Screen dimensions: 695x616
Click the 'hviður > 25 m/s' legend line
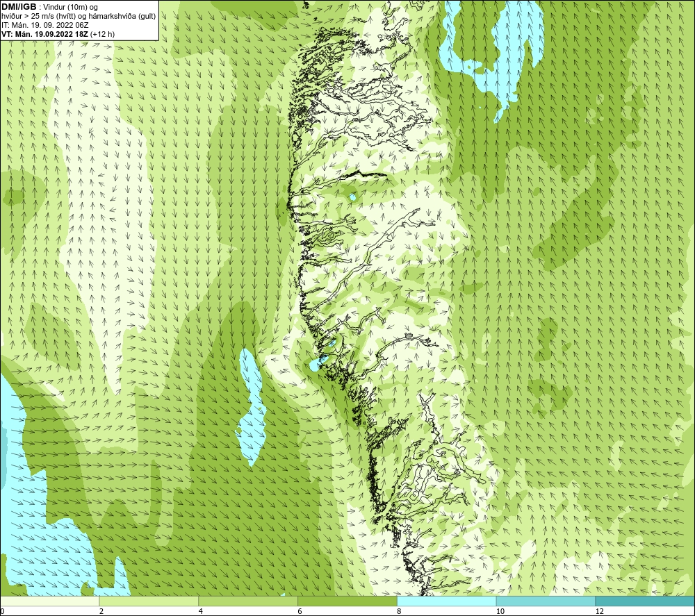click(x=79, y=17)
